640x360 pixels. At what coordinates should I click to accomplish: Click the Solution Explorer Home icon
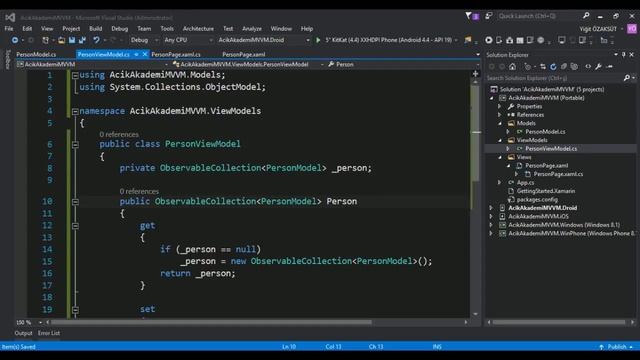pyautogui.click(x=512, y=67)
